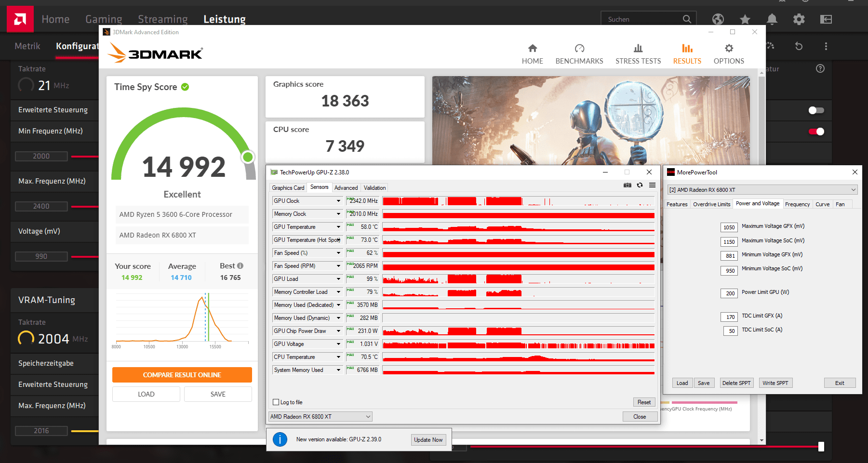Screen dimensions: 868x463
Task: Click the info icon next to Best score
Action: (240, 265)
